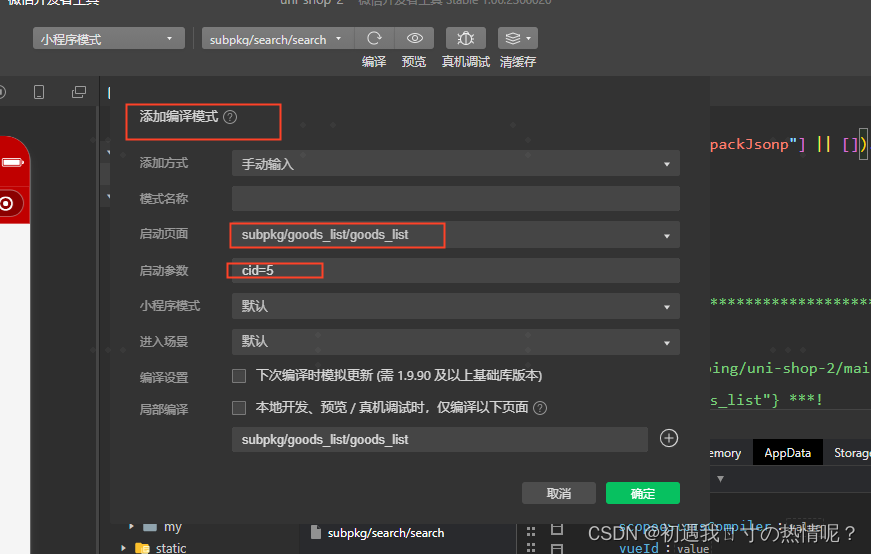Click the file icon of subpkg/search/search
This screenshot has height=554, width=871.
(316, 532)
